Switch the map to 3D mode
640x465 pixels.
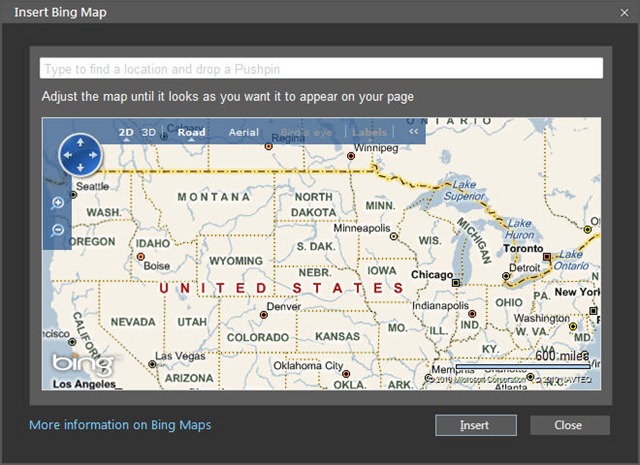[x=149, y=132]
